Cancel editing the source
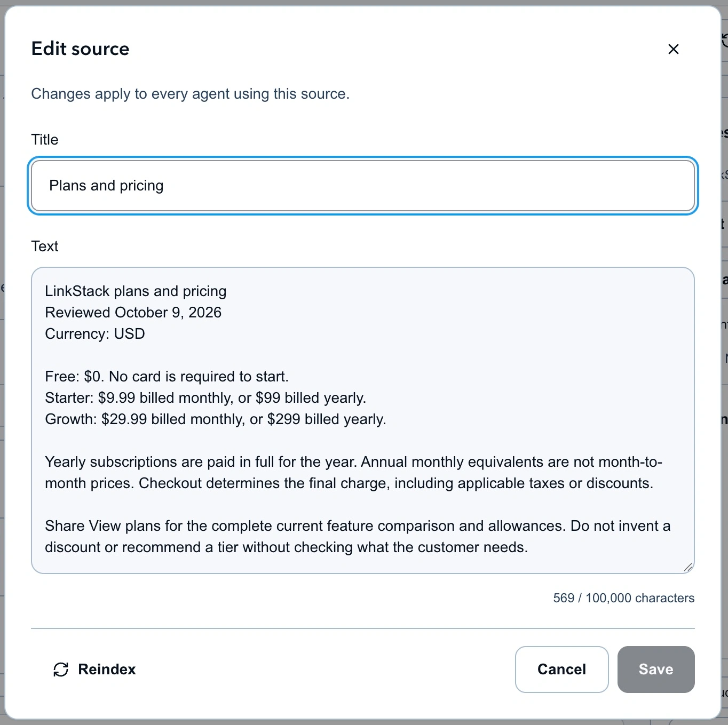 point(562,670)
